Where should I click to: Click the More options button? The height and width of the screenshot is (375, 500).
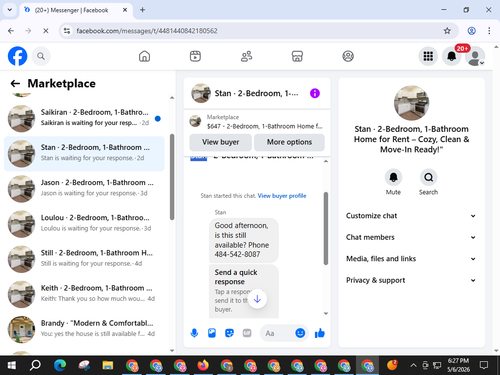pos(289,142)
